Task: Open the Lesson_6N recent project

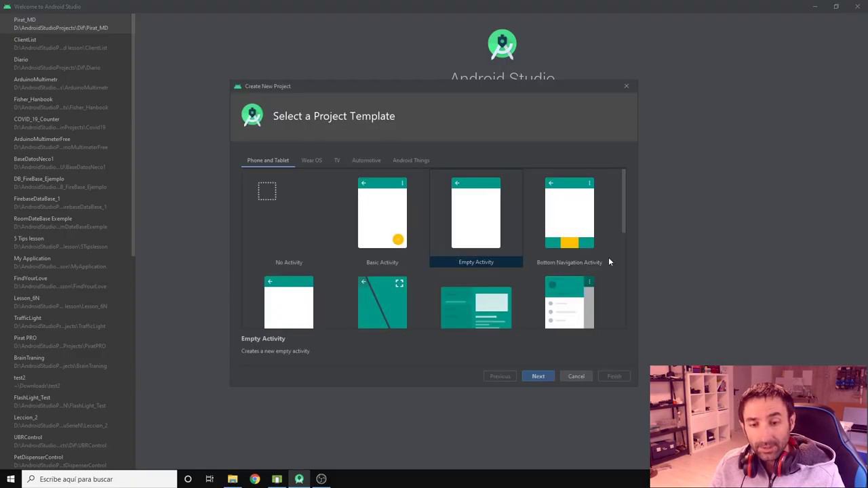Action: (66, 302)
